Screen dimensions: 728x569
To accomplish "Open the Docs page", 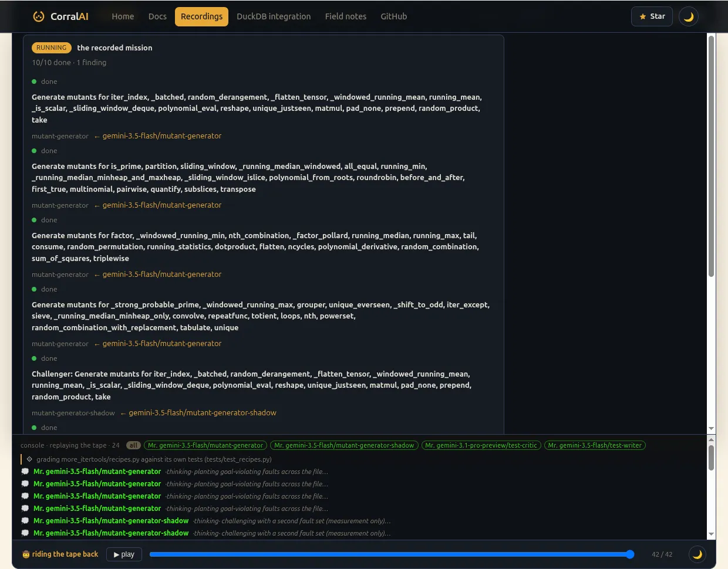I will (157, 16).
